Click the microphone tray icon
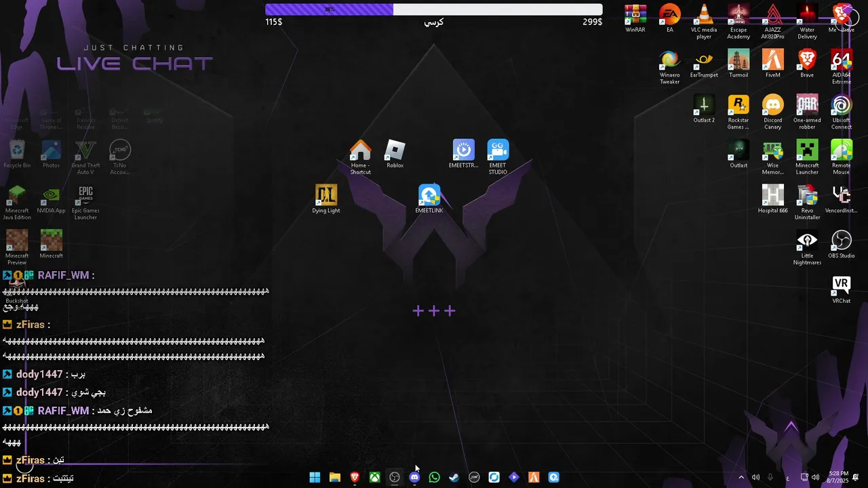Screen dimensions: 868x488 pyautogui.click(x=770, y=477)
